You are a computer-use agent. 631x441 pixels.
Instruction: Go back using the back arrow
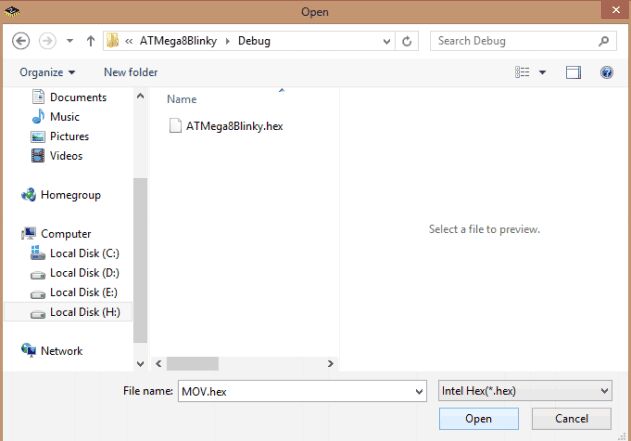click(x=21, y=41)
